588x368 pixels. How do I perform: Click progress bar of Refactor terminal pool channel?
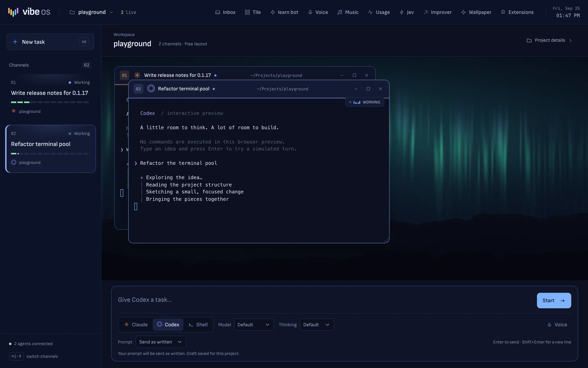point(50,154)
